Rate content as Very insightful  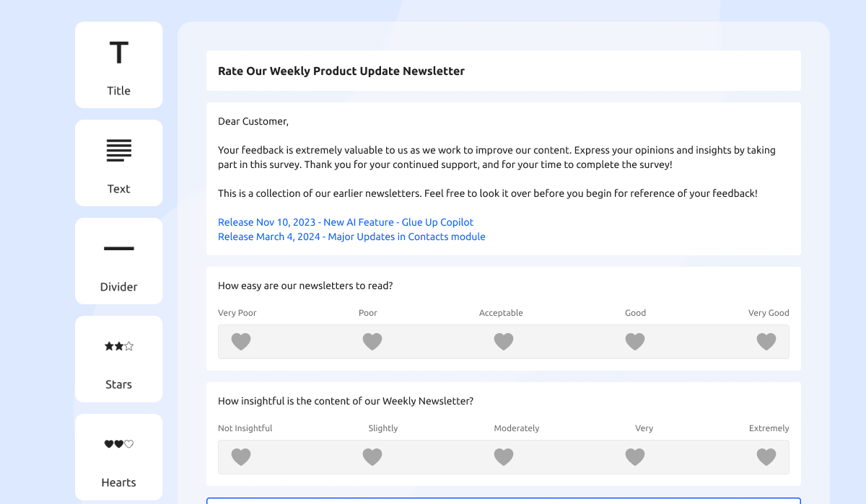[635, 456]
